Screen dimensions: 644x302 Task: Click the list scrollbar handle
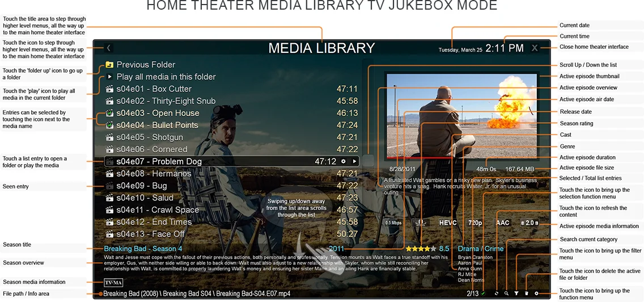[368, 161]
